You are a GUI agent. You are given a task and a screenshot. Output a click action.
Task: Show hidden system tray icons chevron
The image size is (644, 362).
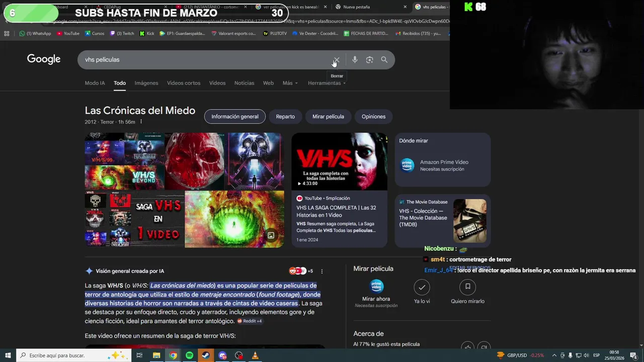pyautogui.click(x=554, y=355)
